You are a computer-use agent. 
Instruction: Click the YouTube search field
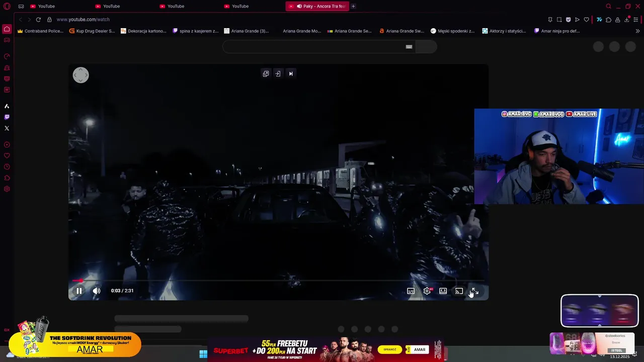coord(318,47)
